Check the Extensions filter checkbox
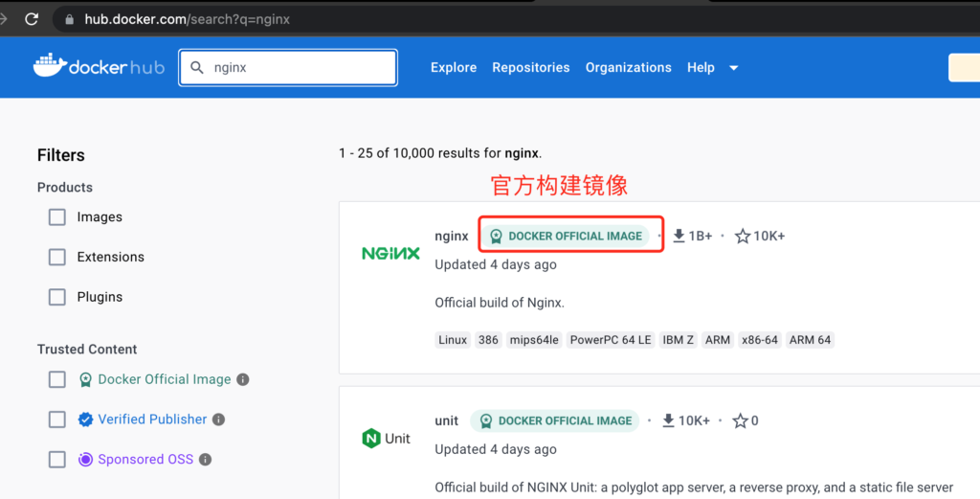Screen dimensions: 980x499 coord(56,257)
